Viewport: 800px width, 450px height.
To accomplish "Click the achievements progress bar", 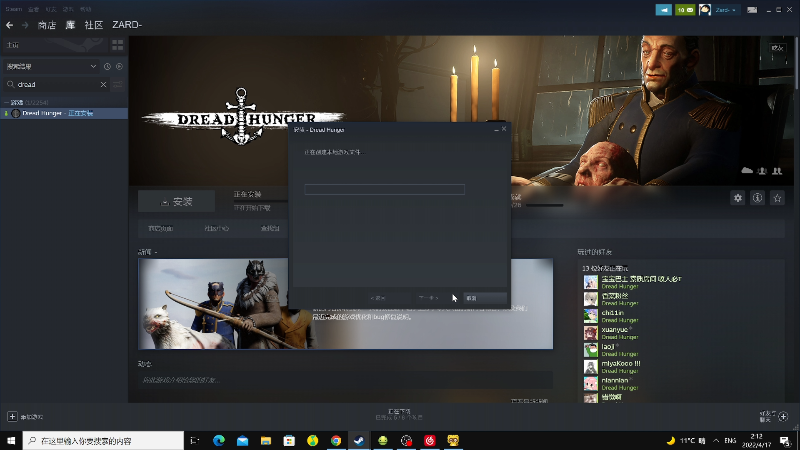I will 544,205.
